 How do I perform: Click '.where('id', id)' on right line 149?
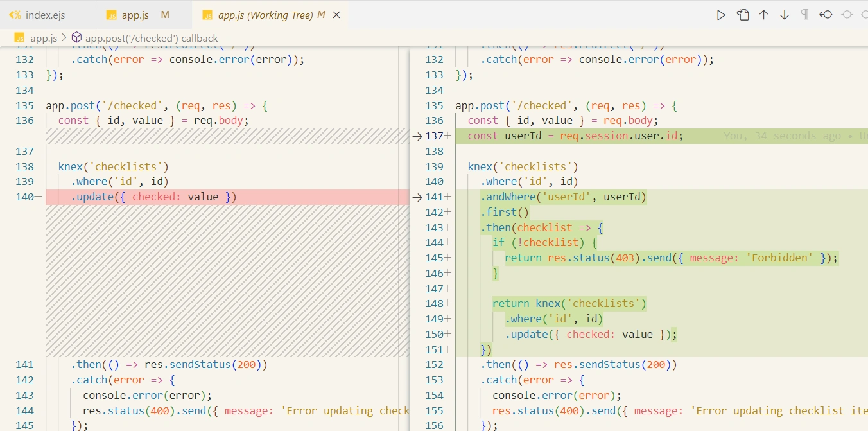tap(553, 319)
